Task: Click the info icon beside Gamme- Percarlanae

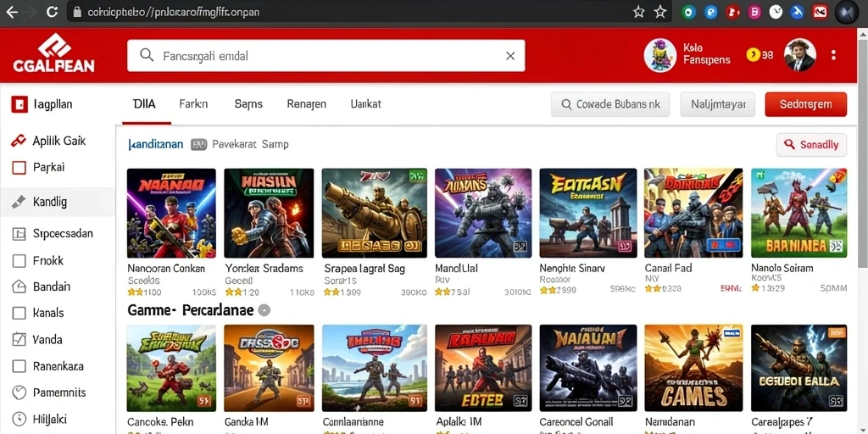Action: click(264, 310)
